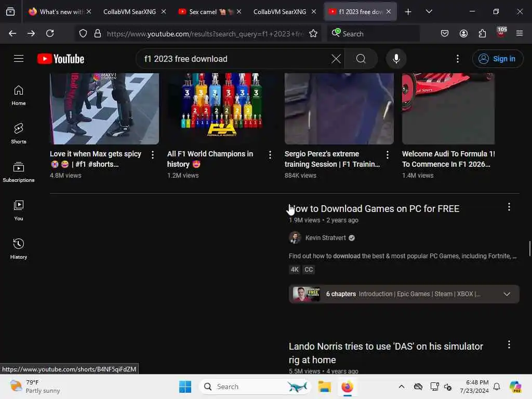
Task: Go forward with the browser forward arrow
Action: (31, 33)
